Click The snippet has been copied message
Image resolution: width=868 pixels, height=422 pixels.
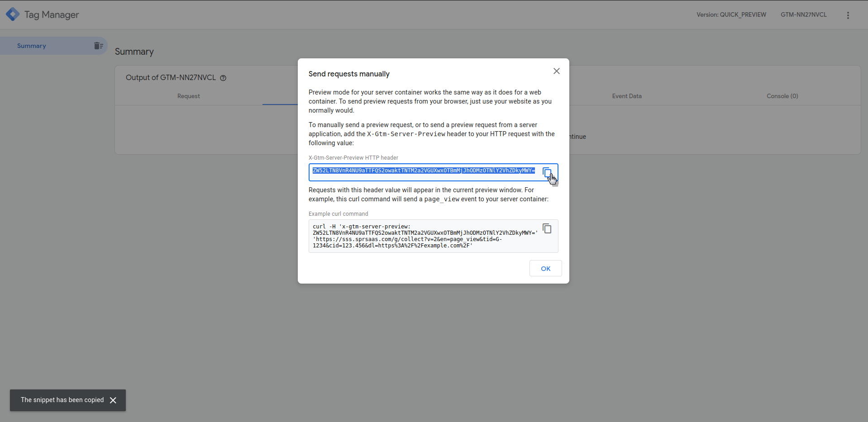click(x=62, y=400)
